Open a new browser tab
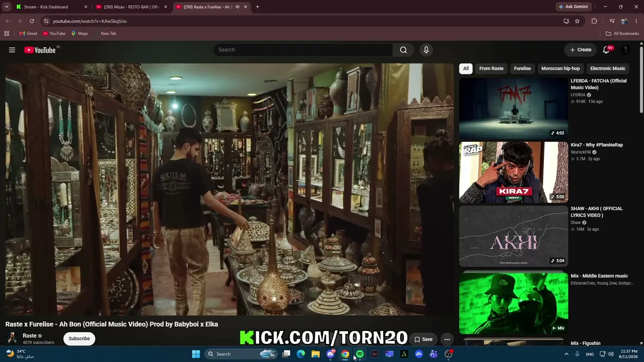The width and height of the screenshot is (644, 362). [x=258, y=7]
